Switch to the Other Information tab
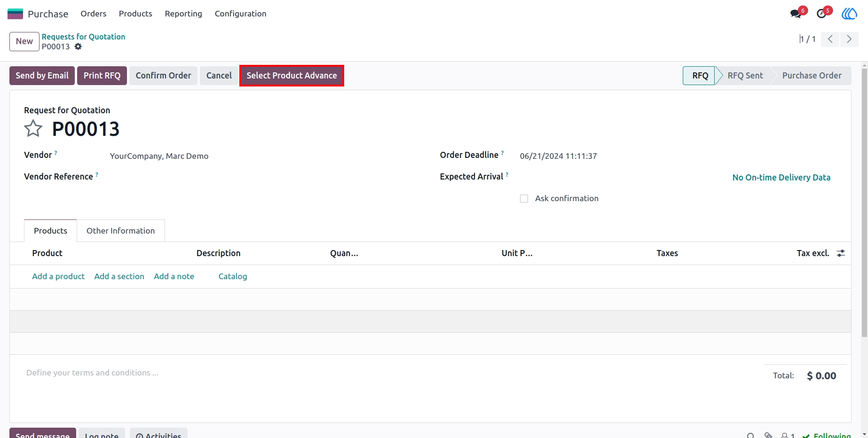The image size is (868, 438). coord(120,231)
